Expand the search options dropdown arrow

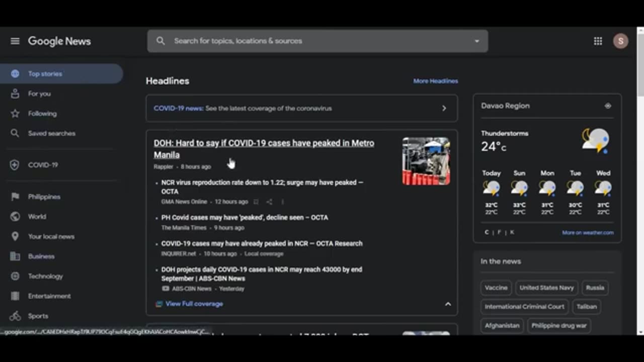point(477,41)
